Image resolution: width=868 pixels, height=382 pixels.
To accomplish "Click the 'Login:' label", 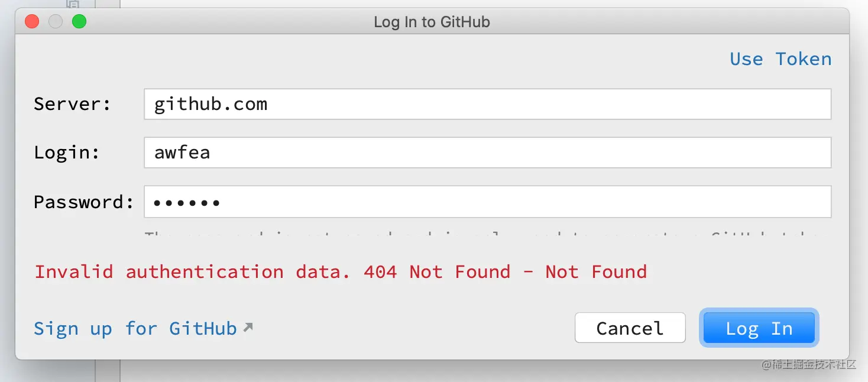I will 67,153.
